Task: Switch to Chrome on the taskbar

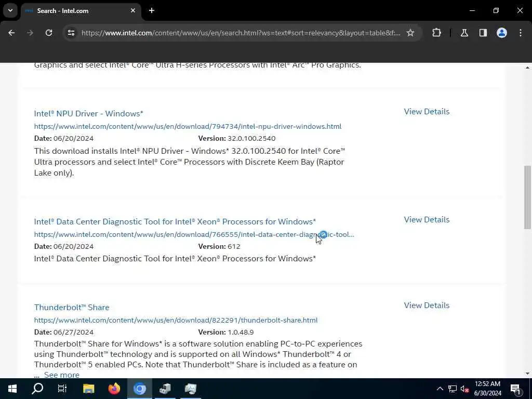Action: [139, 389]
